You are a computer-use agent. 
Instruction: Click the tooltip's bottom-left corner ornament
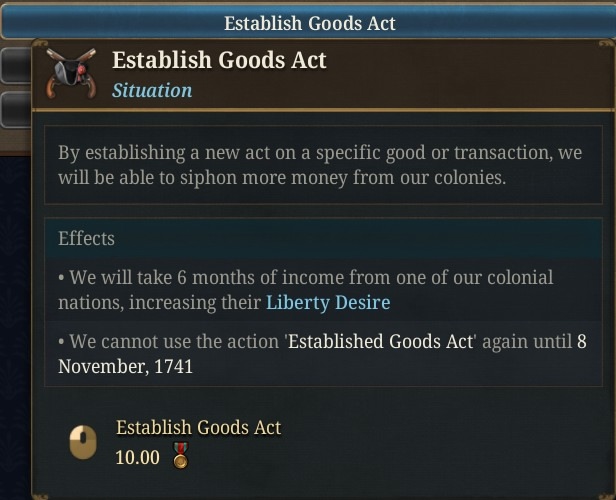point(39,495)
